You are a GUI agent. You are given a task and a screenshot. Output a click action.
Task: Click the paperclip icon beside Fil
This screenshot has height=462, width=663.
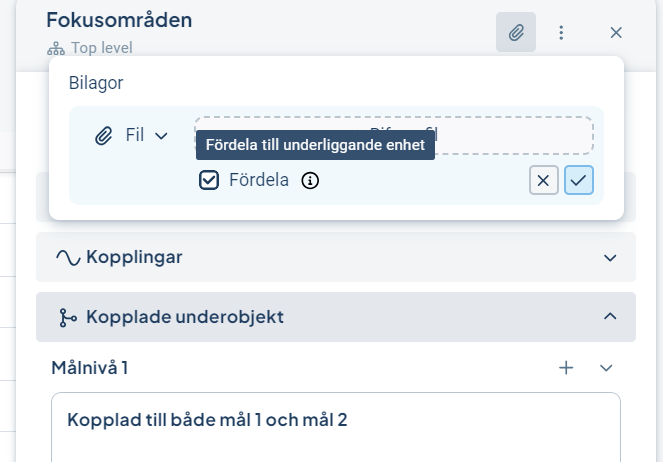pos(103,135)
